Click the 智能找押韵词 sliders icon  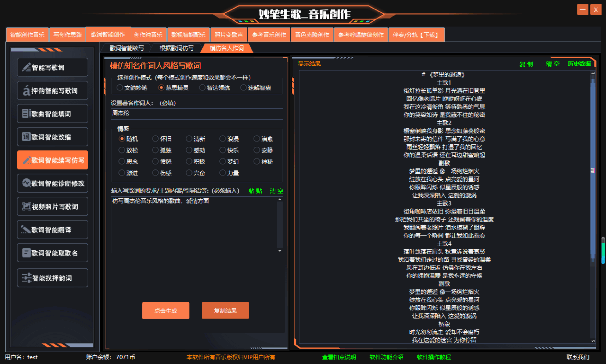(x=27, y=278)
